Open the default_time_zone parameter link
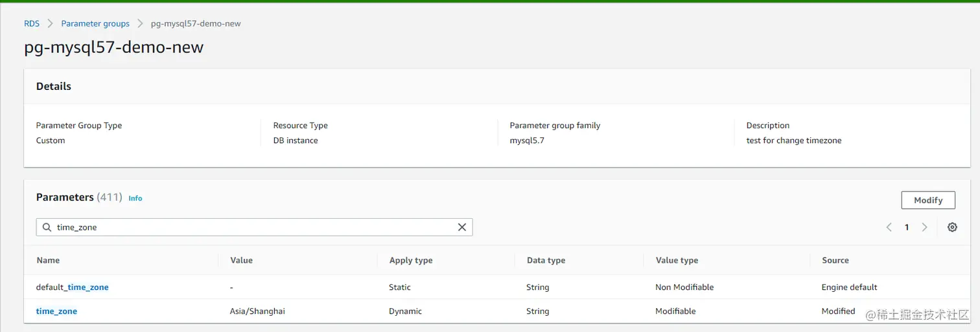980x332 pixels. 73,287
